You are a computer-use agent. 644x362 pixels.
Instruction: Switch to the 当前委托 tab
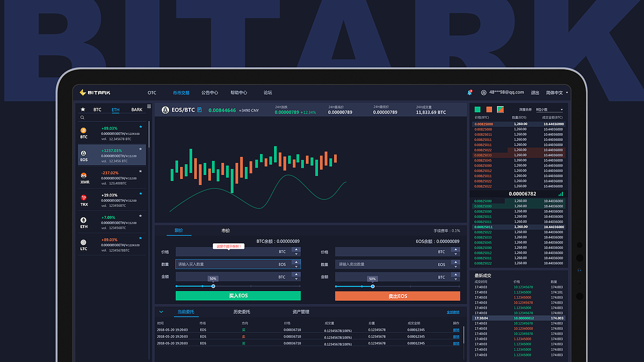[x=185, y=312]
